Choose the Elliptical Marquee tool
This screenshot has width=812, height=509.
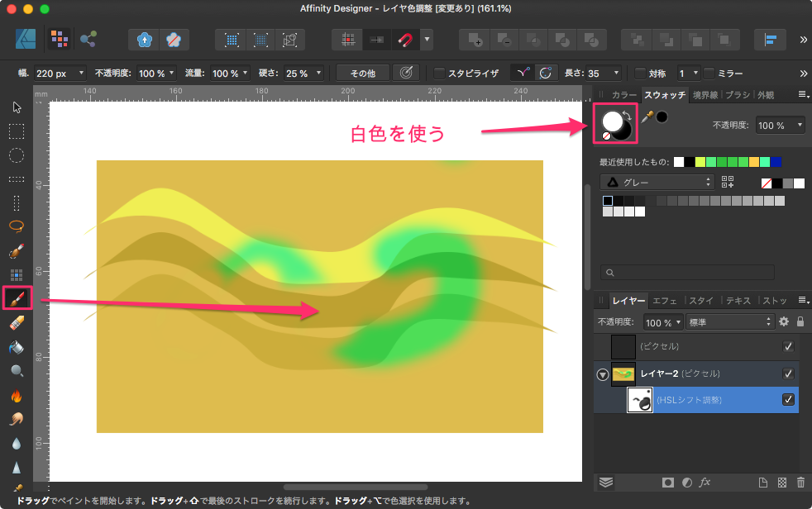coord(17,155)
